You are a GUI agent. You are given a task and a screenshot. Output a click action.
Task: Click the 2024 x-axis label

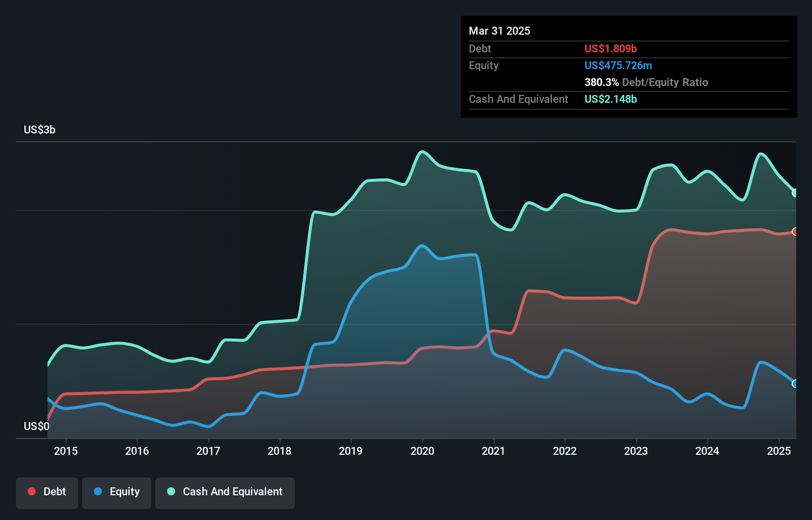pos(707,451)
